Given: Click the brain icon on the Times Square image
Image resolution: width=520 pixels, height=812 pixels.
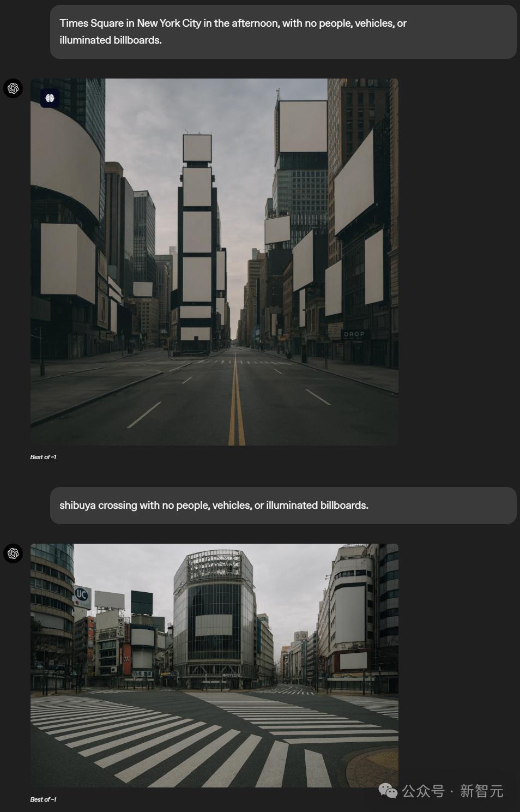Looking at the screenshot, I should pos(50,98).
